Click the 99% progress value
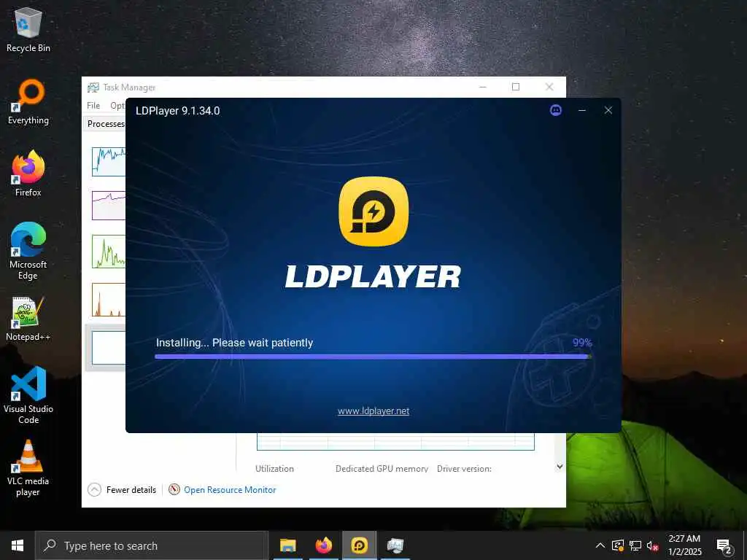The width and height of the screenshot is (747, 560). coord(582,343)
